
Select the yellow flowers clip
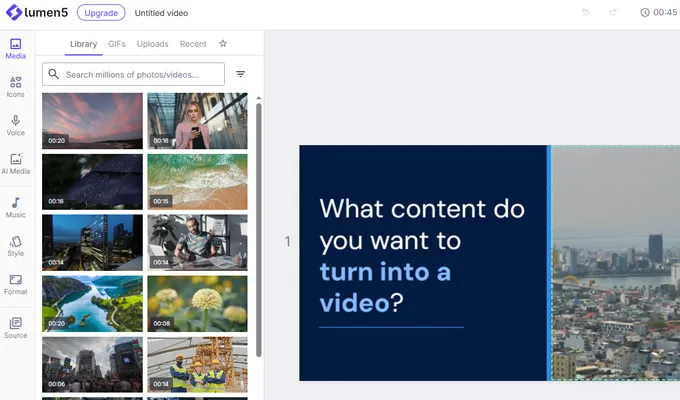point(198,304)
